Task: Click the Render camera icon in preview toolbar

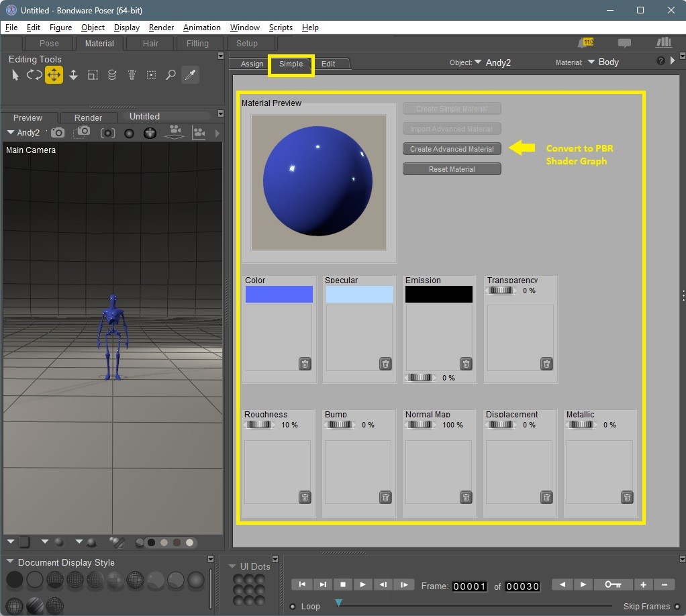Action: (58, 133)
